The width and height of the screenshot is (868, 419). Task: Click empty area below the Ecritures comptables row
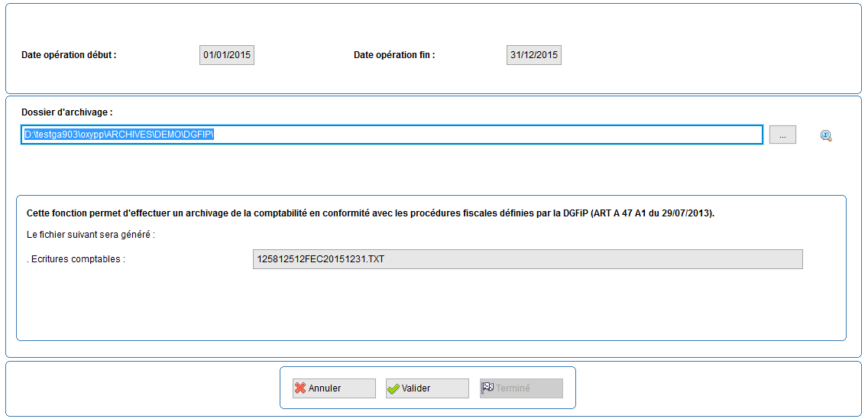[428, 306]
